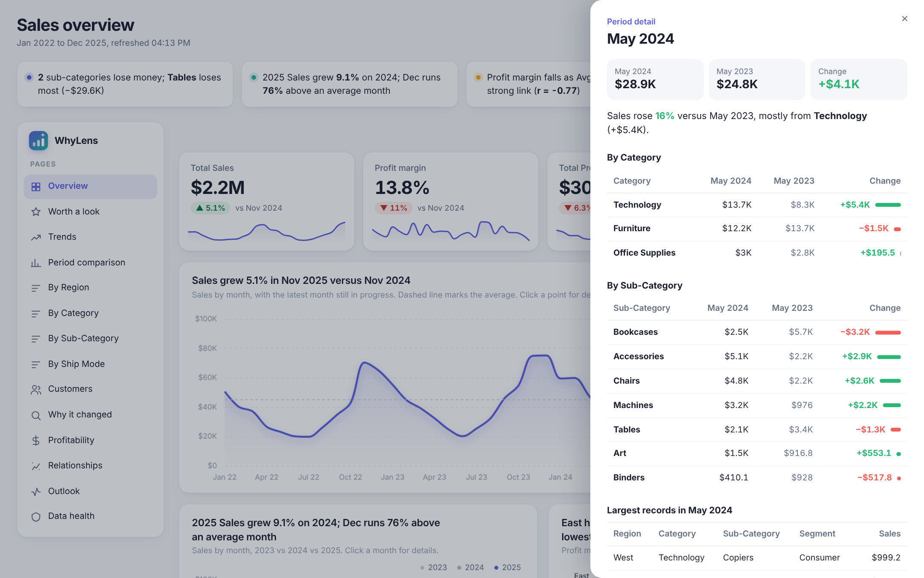Click the Copiers record in Largest records
924x578 pixels.
point(757,557)
